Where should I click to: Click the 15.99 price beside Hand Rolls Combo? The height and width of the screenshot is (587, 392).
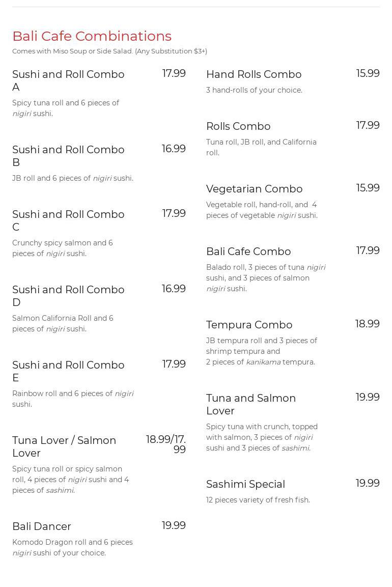368,73
